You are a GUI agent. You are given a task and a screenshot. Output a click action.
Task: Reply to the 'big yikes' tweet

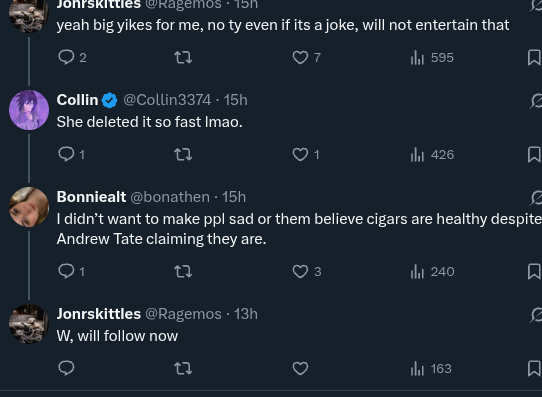point(72,57)
